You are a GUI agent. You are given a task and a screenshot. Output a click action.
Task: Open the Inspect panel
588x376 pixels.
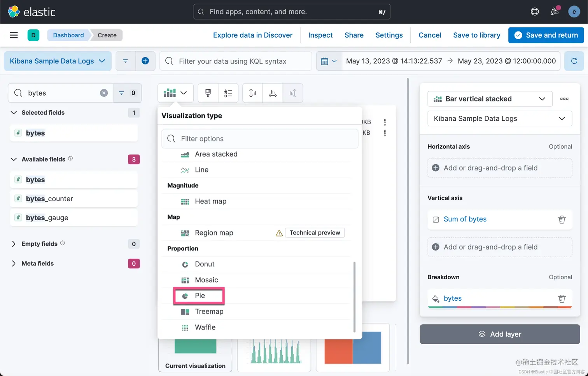[x=320, y=35]
